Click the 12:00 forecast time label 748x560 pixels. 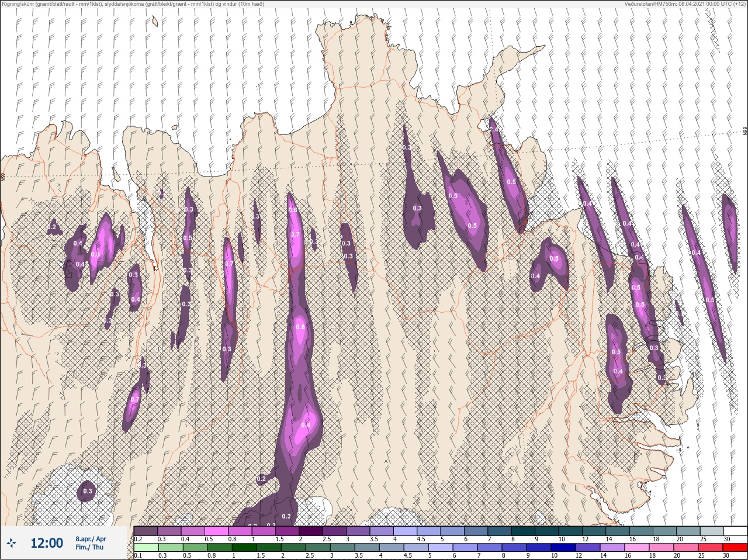[x=47, y=543]
